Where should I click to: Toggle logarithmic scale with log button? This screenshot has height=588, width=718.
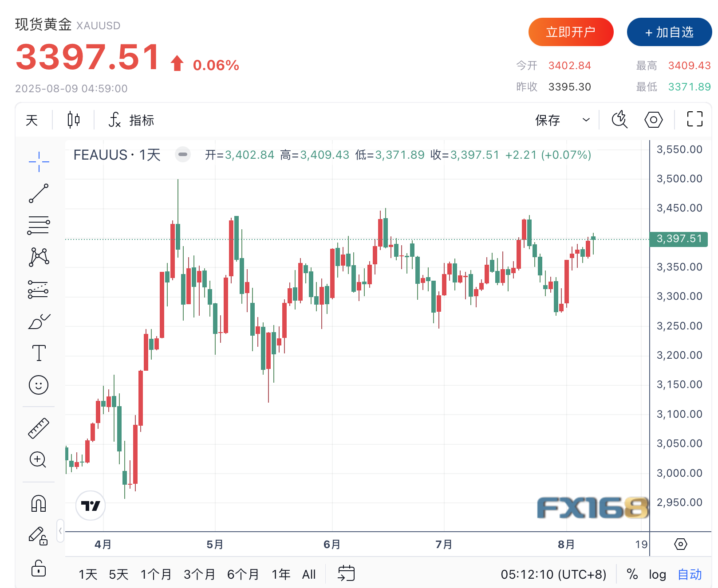click(x=657, y=575)
